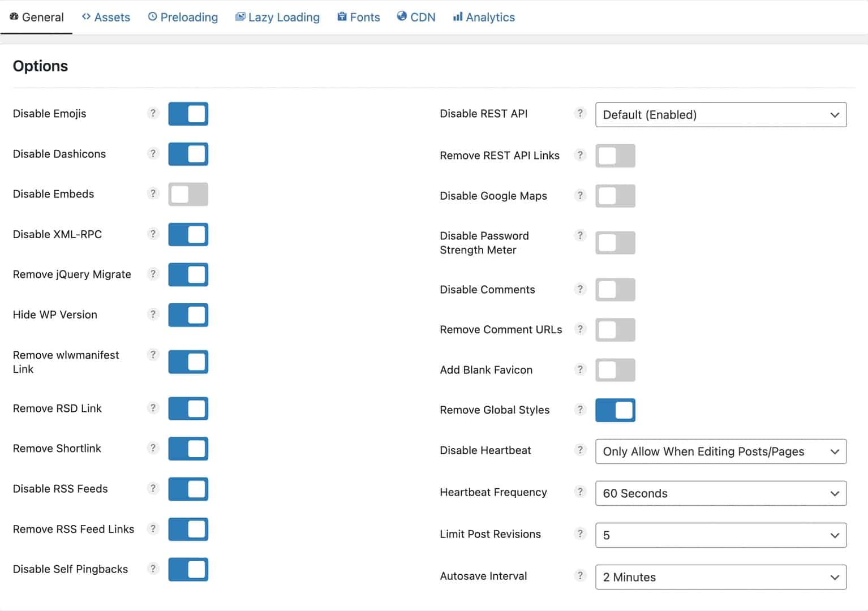
Task: Show help for Disable Comments
Action: tap(580, 289)
